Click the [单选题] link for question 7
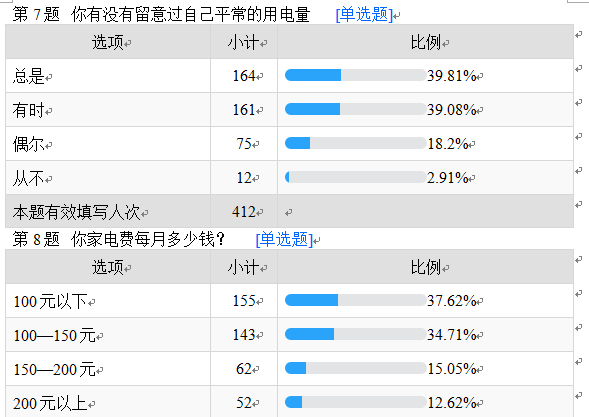 tap(364, 15)
